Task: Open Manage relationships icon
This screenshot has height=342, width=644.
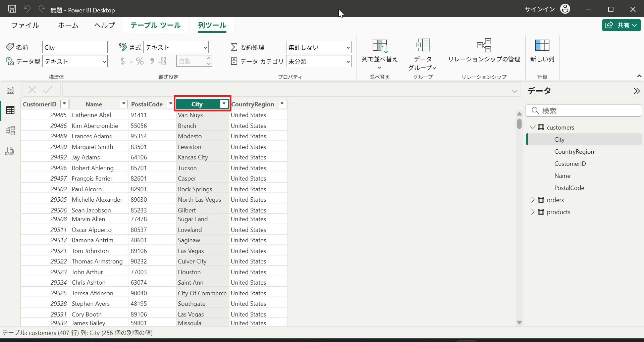Action: point(484,45)
